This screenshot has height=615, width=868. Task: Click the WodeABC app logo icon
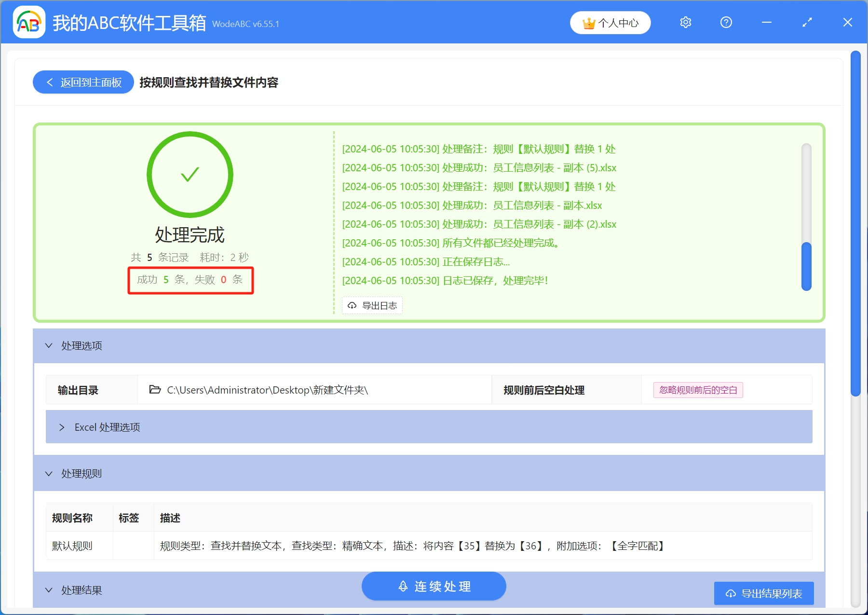(x=28, y=22)
